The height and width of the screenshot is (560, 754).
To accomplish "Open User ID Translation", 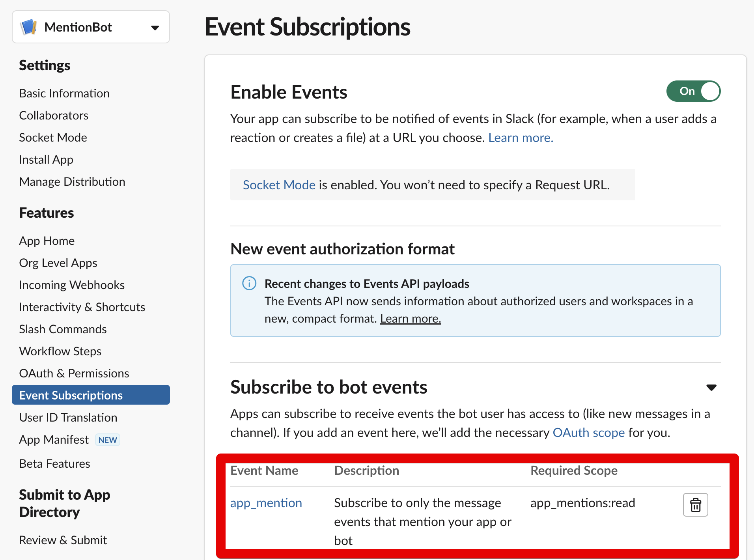I will (68, 418).
